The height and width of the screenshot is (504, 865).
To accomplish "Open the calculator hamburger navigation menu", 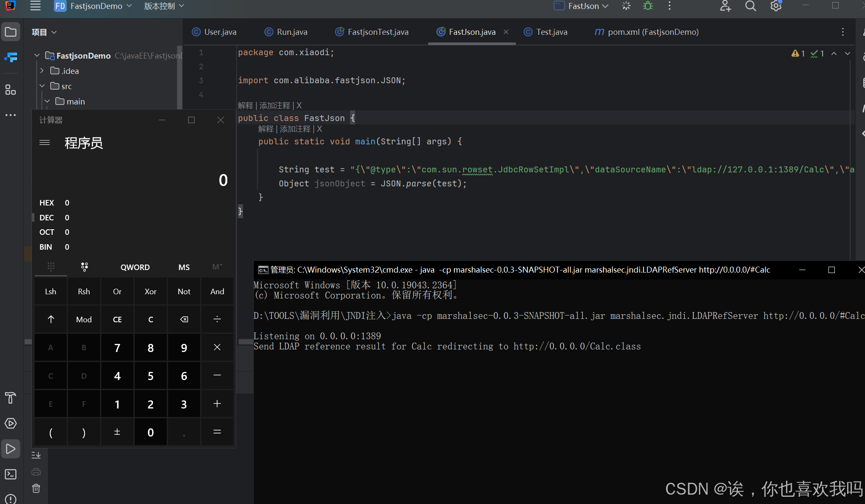I will click(45, 143).
